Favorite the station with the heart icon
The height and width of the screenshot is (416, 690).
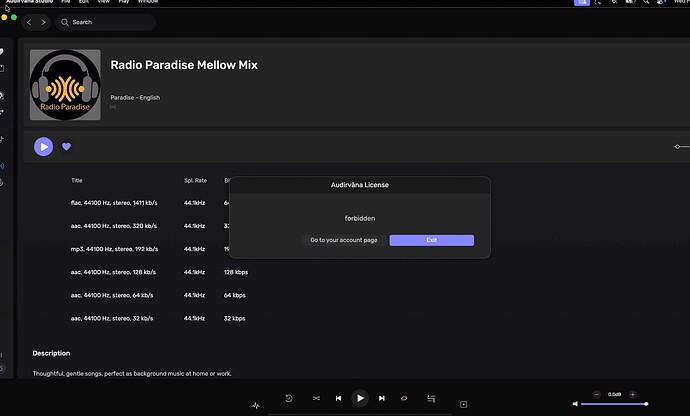pyautogui.click(x=67, y=146)
